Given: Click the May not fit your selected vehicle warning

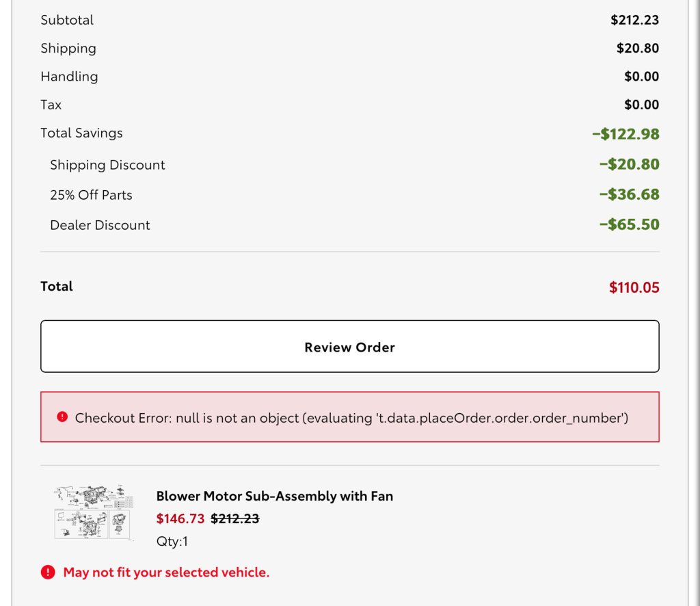Looking at the screenshot, I should pyautogui.click(x=166, y=572).
